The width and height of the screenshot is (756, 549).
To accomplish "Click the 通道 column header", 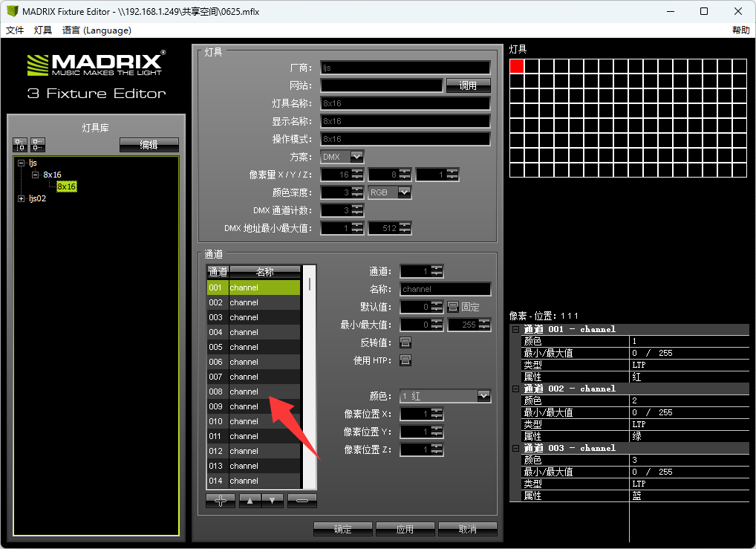I will [218, 272].
